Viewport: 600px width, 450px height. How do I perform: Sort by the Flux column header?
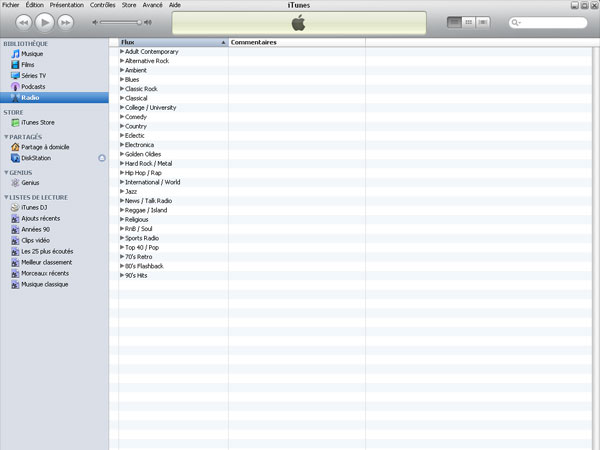(173, 42)
